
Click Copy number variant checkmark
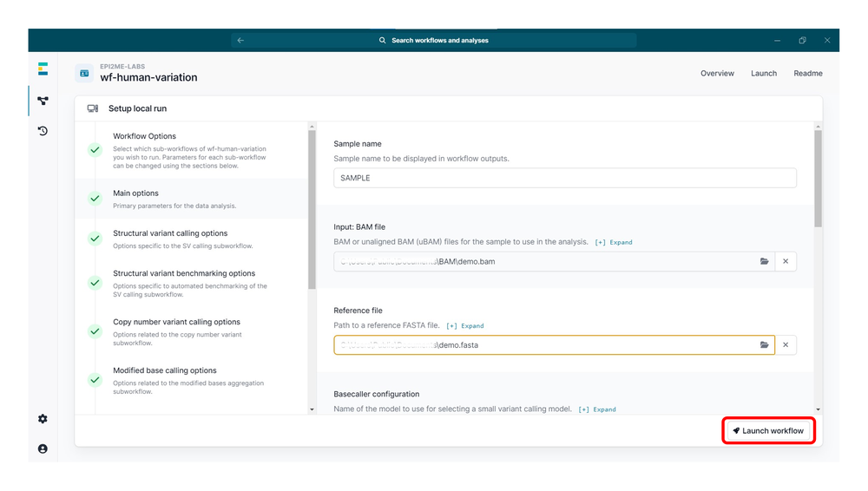pyautogui.click(x=95, y=331)
